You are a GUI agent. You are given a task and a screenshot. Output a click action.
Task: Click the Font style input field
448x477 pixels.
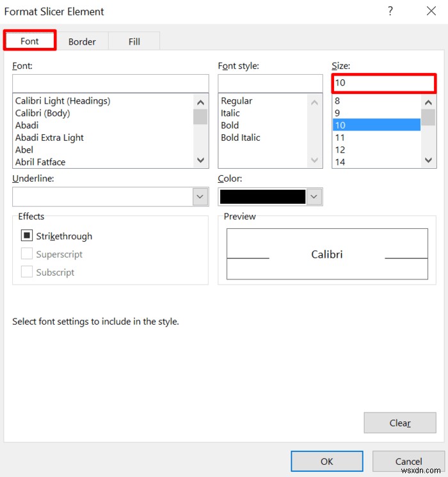[270, 83]
